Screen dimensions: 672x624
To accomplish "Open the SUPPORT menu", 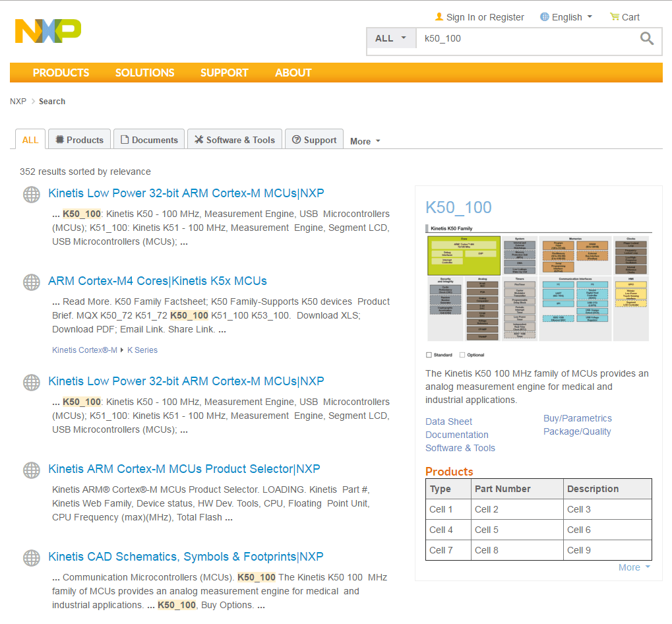I will tap(225, 73).
